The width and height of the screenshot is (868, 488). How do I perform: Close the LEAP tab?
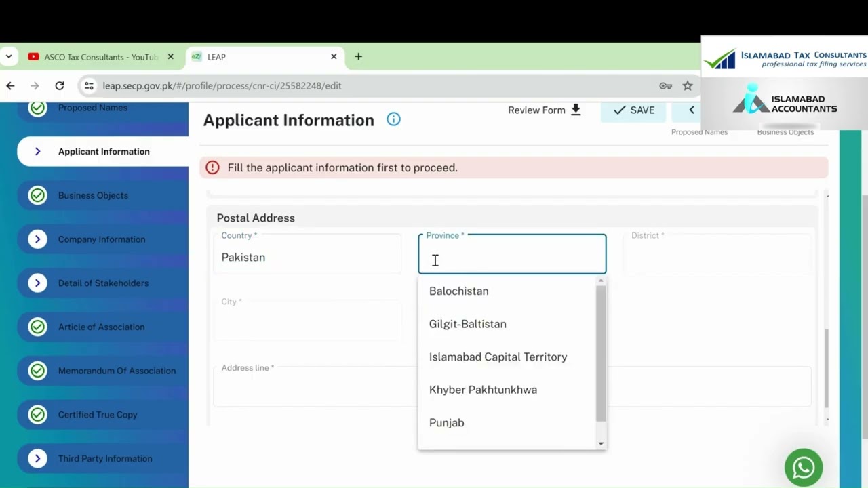tap(334, 56)
